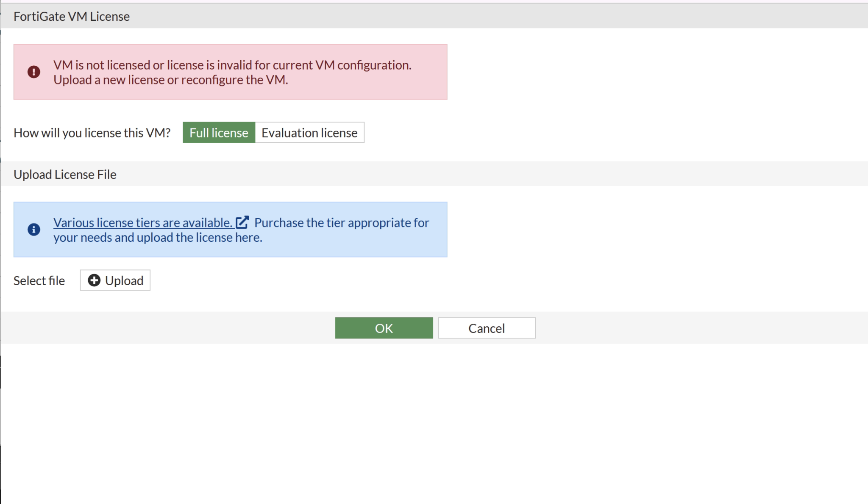Screen dimensions: 868x504
Task: Click the Upload License File section header
Action: pos(65,174)
